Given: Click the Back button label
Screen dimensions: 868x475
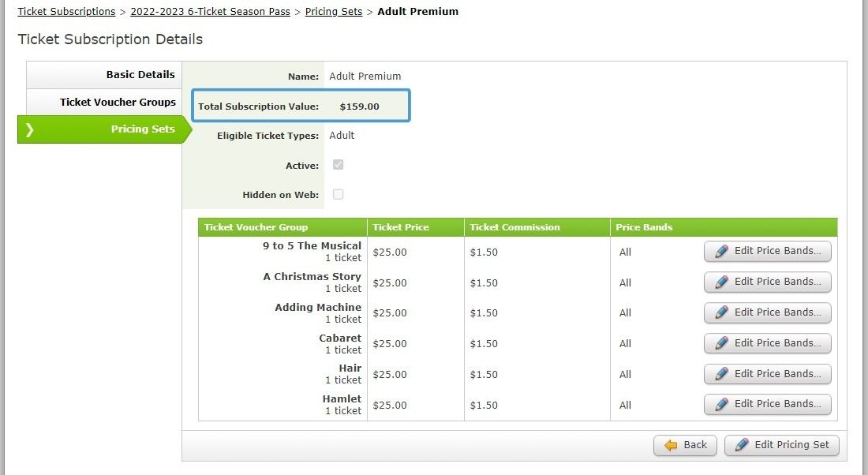Looking at the screenshot, I should [694, 444].
